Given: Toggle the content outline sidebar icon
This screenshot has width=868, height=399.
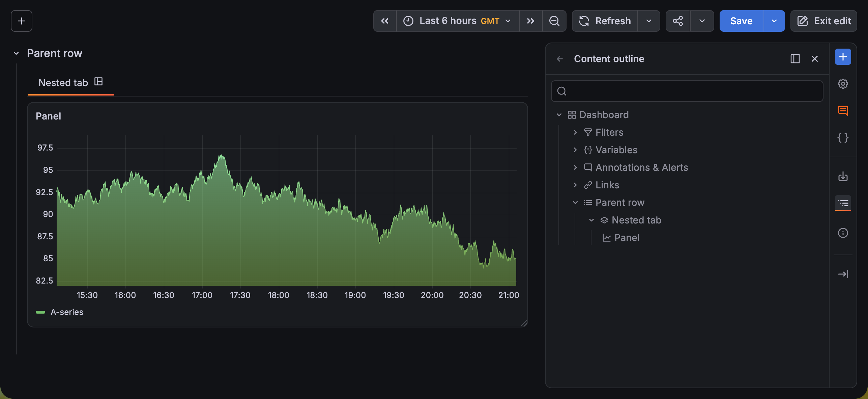Looking at the screenshot, I should 843,203.
